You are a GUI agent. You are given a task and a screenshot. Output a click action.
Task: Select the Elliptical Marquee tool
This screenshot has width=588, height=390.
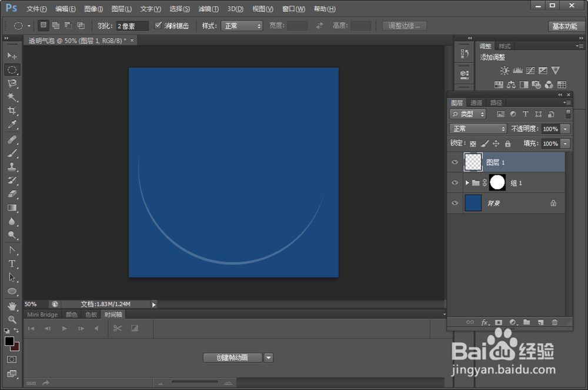pyautogui.click(x=12, y=70)
